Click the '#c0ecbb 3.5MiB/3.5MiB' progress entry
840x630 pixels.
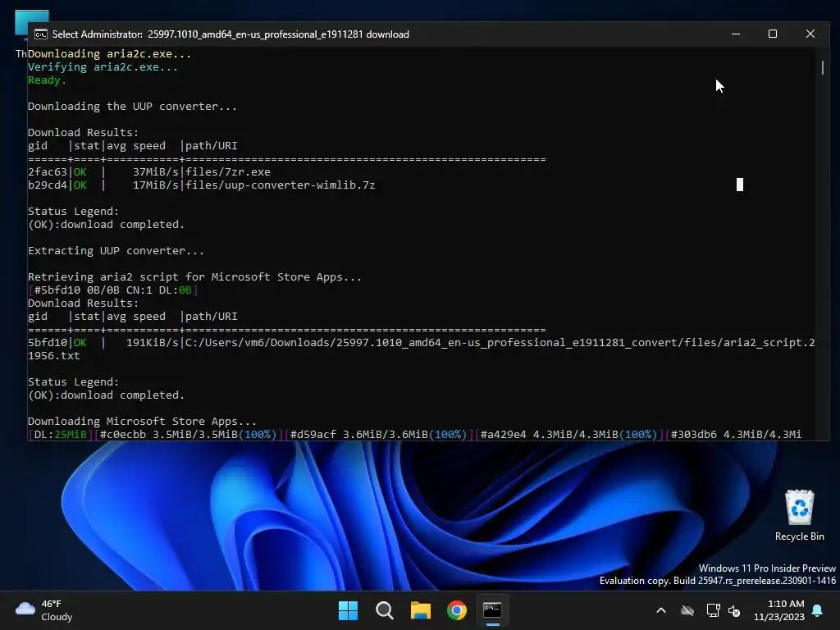pos(188,435)
